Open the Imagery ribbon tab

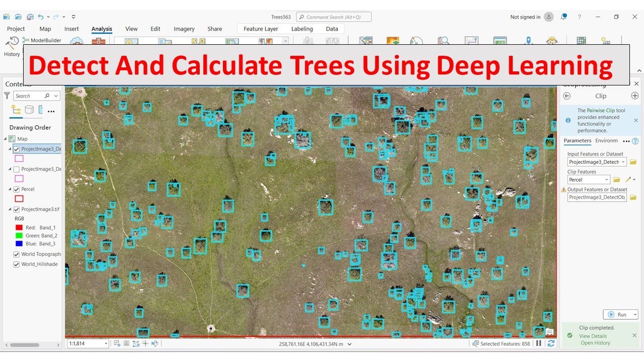click(x=184, y=29)
